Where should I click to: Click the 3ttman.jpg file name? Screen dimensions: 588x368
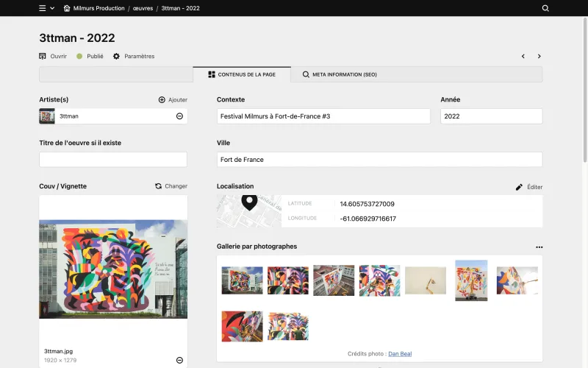click(x=59, y=351)
